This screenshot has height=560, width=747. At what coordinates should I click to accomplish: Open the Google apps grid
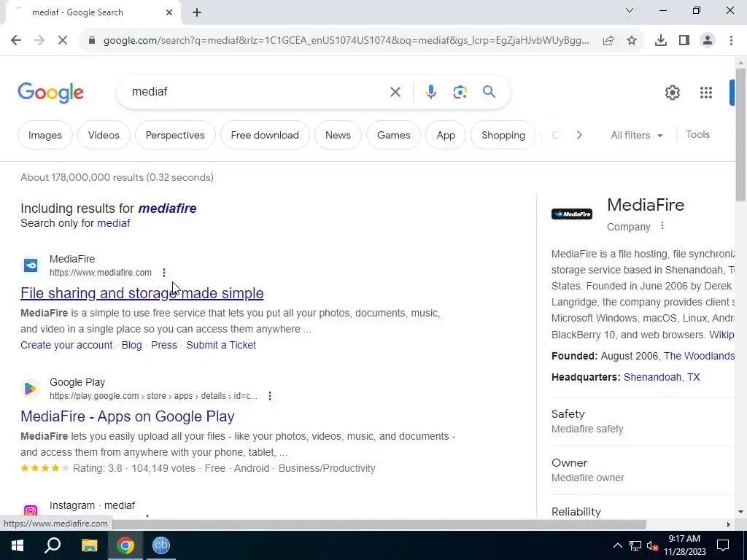click(x=706, y=93)
